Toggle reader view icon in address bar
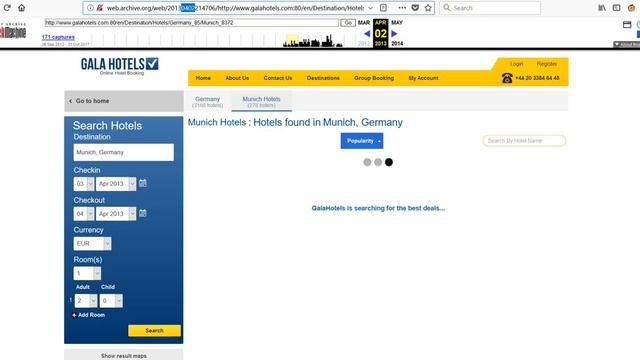 pyautogui.click(x=383, y=8)
